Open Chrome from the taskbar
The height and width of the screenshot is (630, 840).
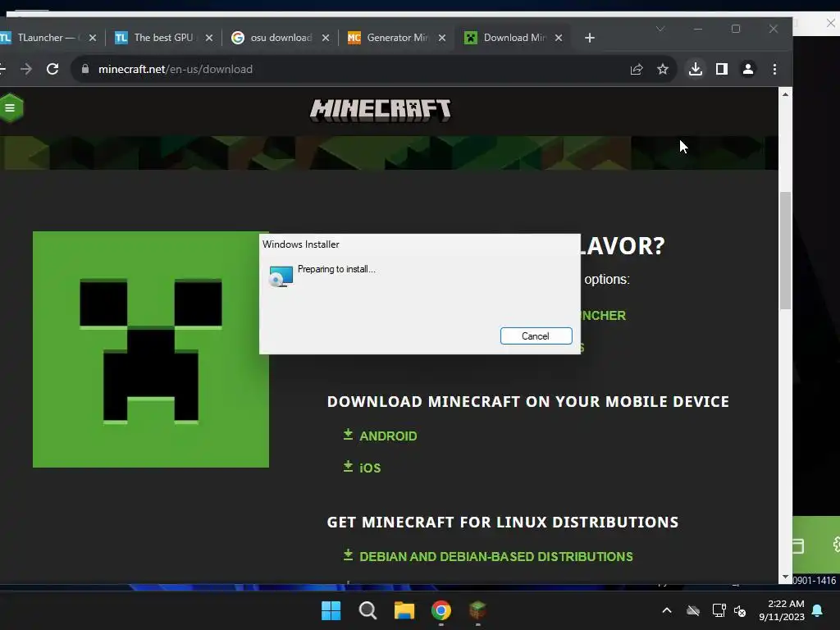tap(441, 610)
